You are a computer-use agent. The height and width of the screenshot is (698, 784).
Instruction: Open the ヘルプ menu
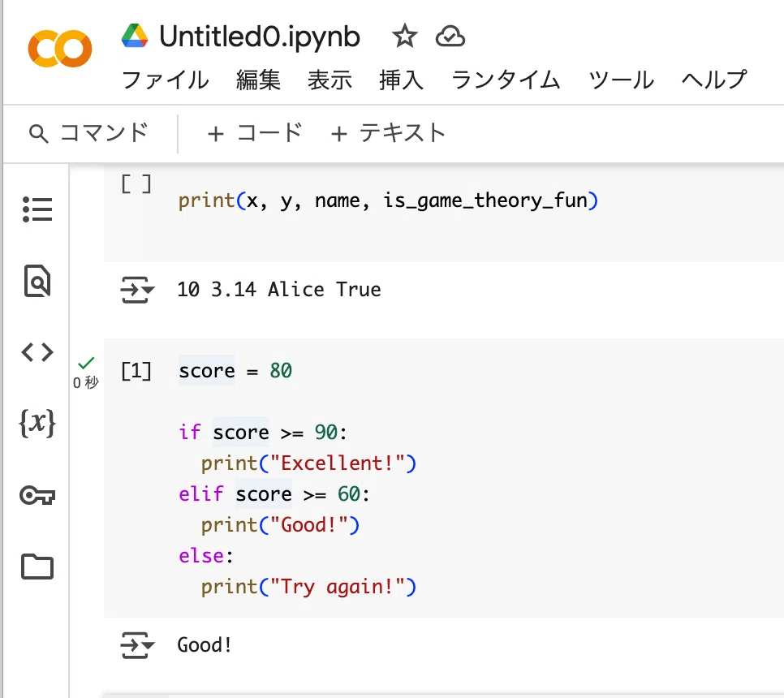715,80
